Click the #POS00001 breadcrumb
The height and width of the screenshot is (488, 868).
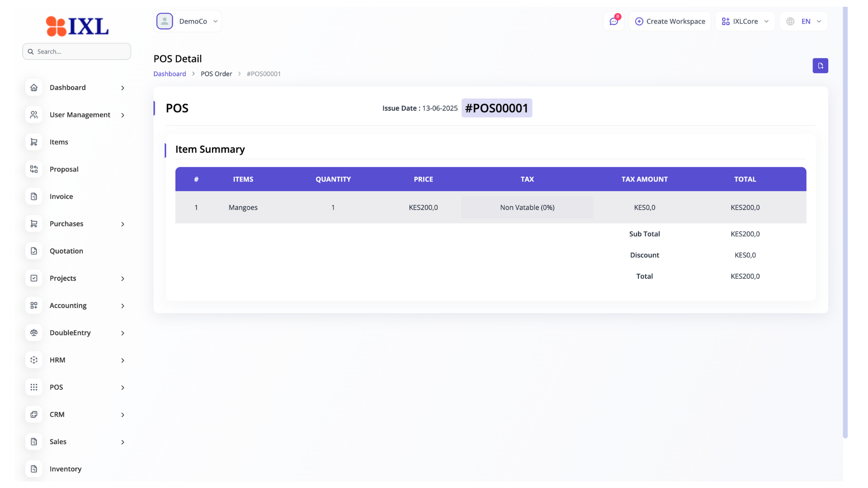(264, 74)
